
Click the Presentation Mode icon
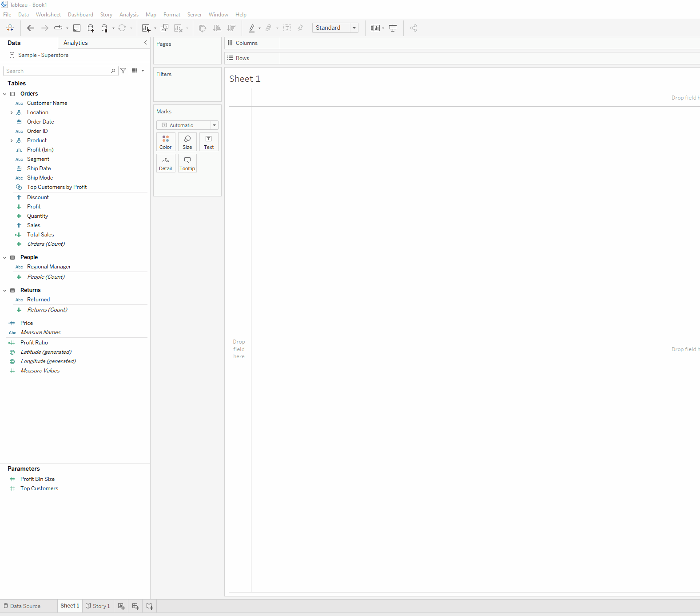click(393, 28)
